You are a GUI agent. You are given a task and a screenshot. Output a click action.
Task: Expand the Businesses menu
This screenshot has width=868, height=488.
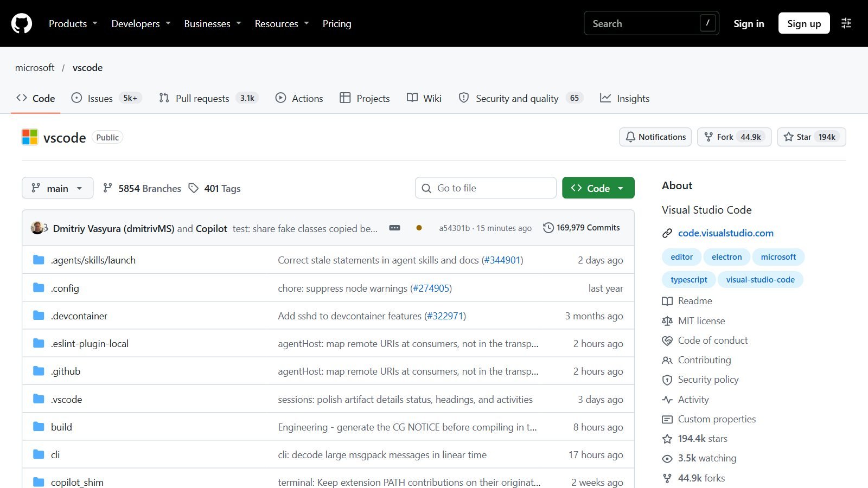[x=213, y=23]
